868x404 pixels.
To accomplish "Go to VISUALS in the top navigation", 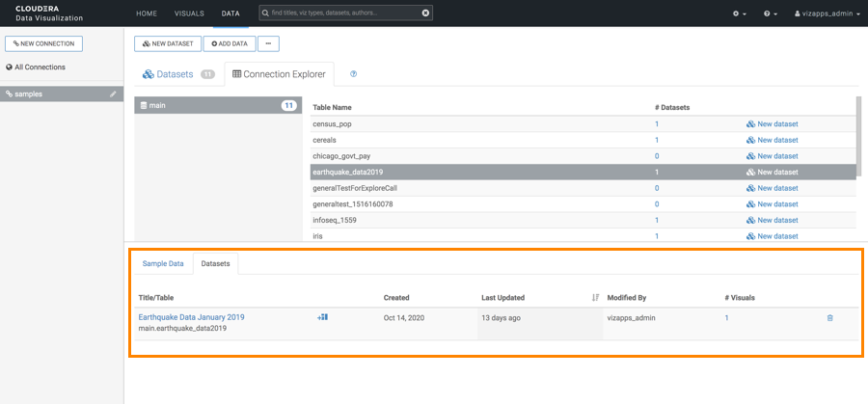I will 189,13.
